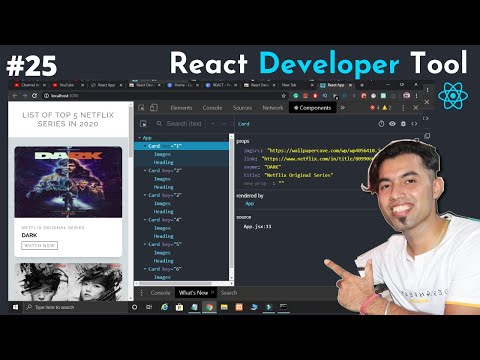Click the browser reload button
480x360 pixels.
(34, 96)
